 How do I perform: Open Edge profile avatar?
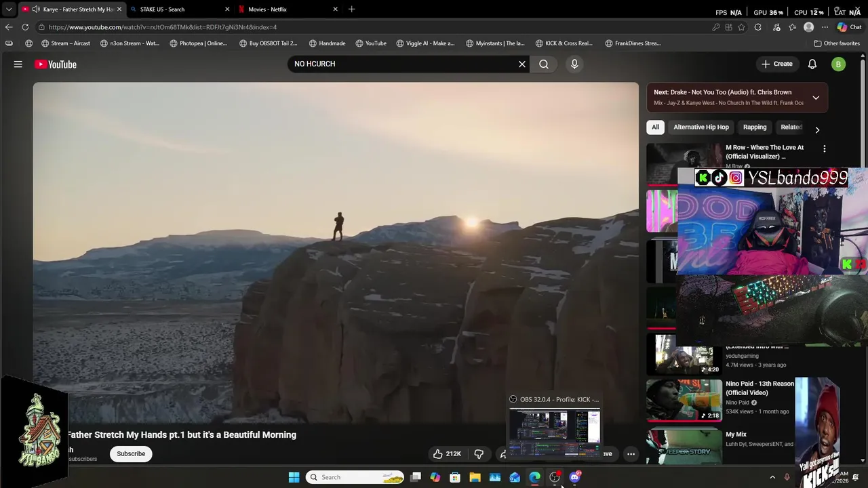[x=808, y=27]
